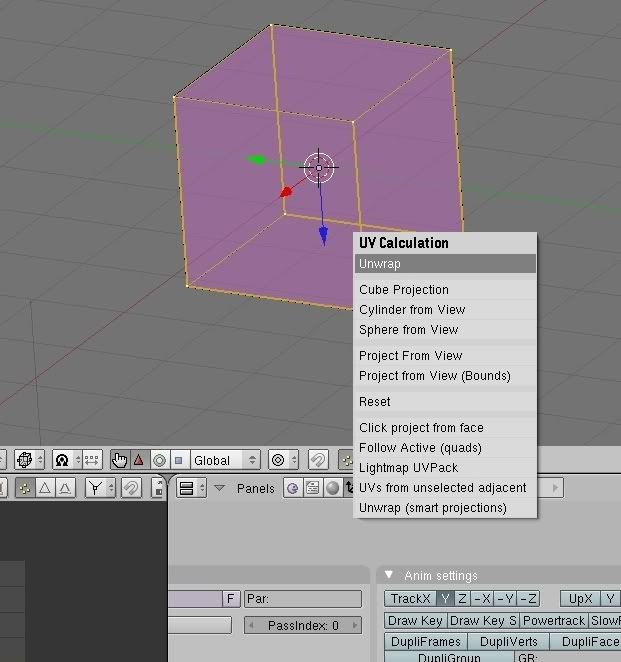Choose Cube Projection menu entry

click(445, 290)
